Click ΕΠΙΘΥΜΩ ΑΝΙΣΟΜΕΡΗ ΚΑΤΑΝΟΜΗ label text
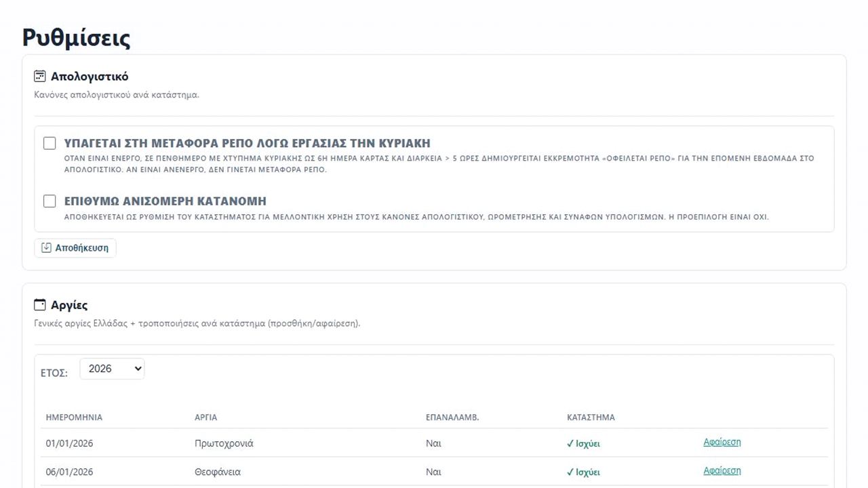This screenshot has height=488, width=868. [165, 201]
